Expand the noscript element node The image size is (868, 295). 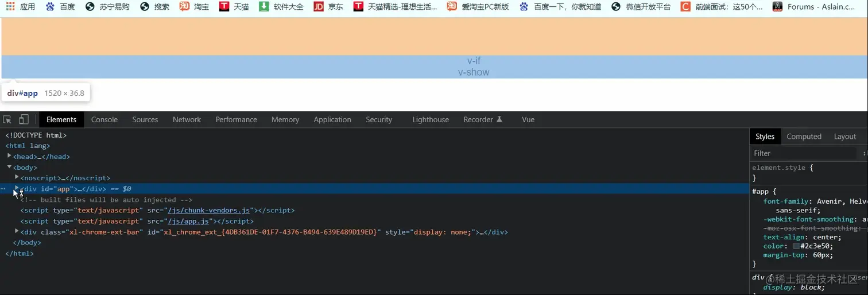pyautogui.click(x=17, y=177)
